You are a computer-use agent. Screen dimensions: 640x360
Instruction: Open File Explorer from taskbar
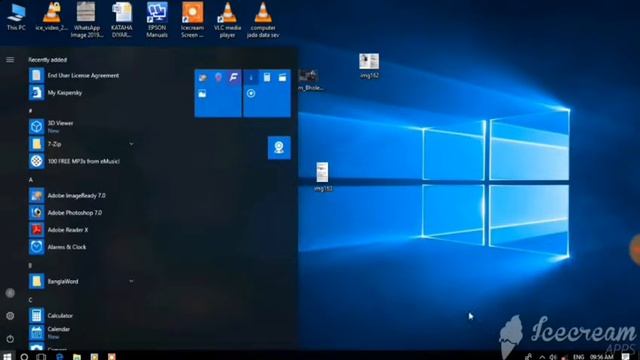coord(76,356)
